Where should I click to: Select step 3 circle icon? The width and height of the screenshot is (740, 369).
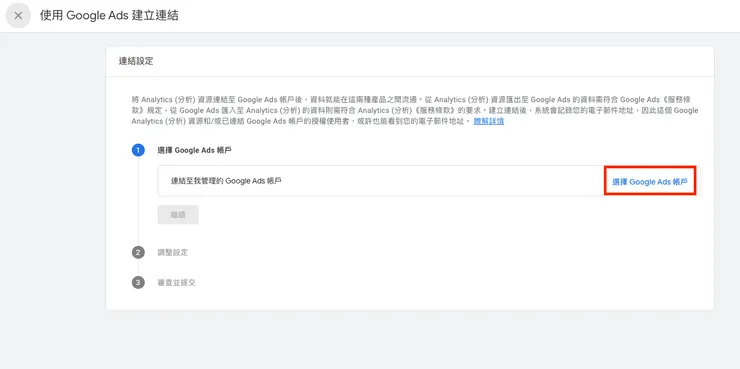138,283
